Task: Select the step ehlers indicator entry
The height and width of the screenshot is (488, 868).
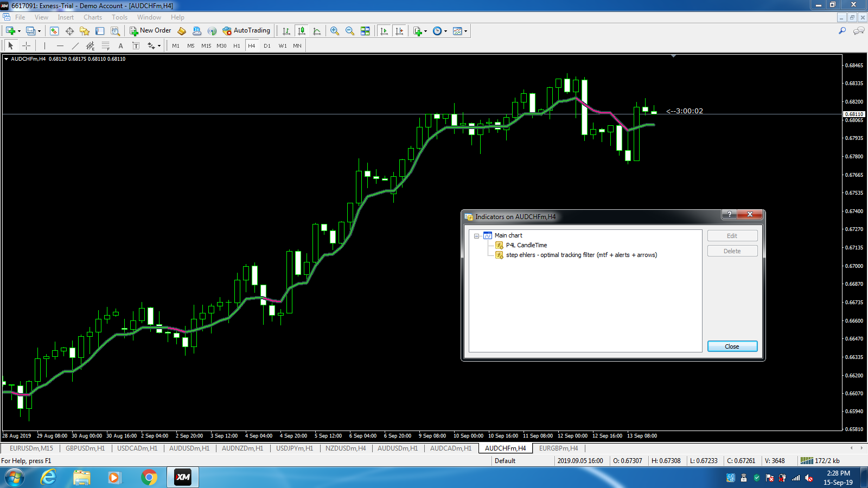Action: point(581,255)
